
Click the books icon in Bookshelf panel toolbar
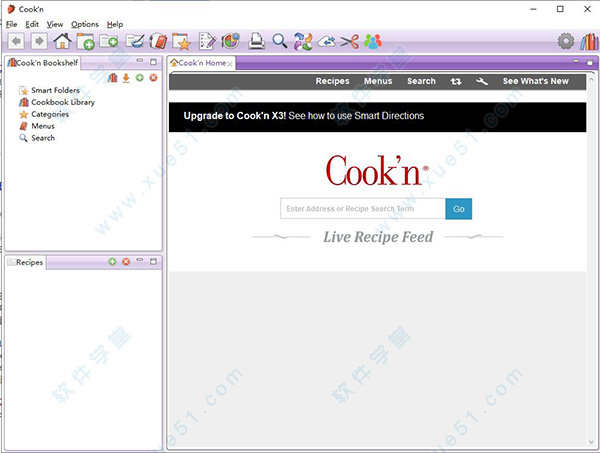[112, 78]
